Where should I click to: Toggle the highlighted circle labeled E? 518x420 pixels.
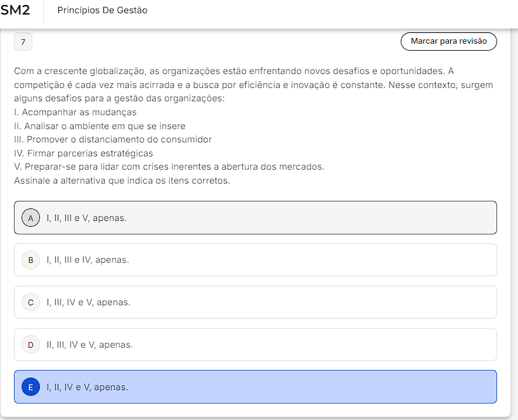click(x=30, y=387)
